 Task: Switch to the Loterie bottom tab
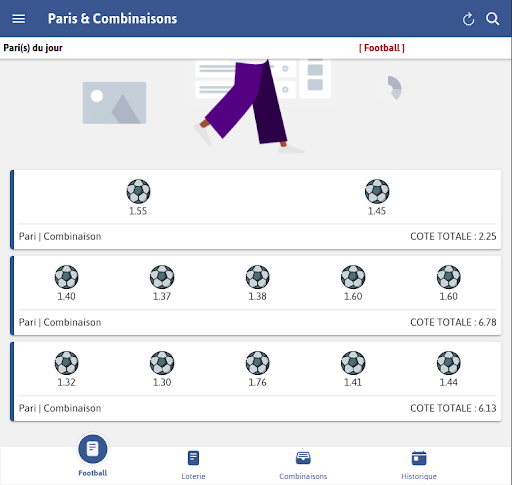(x=193, y=465)
